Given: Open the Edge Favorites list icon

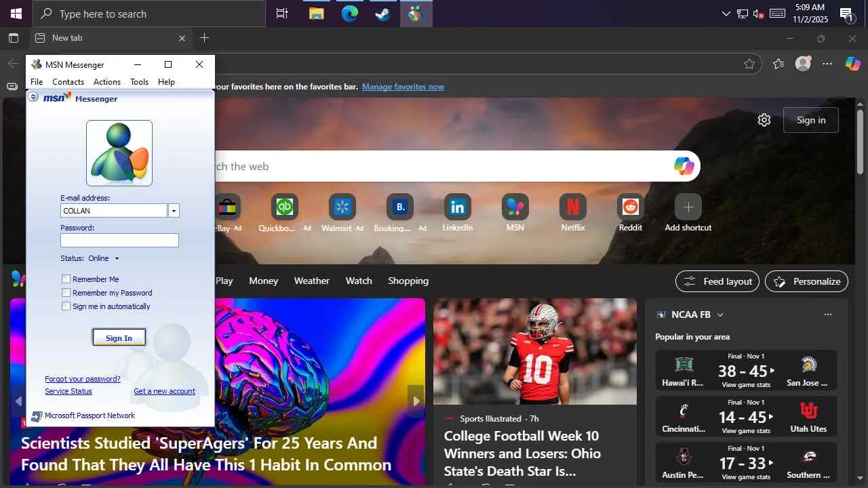Looking at the screenshot, I should point(778,64).
